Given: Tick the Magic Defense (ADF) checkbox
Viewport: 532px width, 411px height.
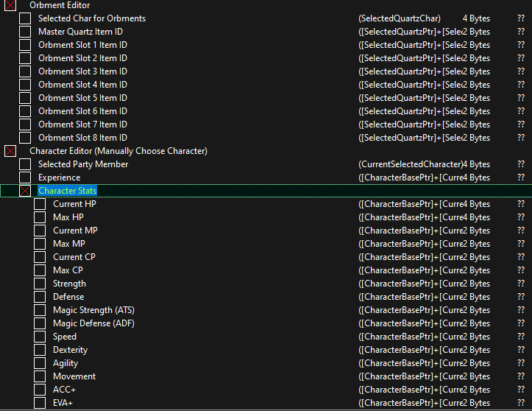Looking at the screenshot, I should [x=40, y=323].
